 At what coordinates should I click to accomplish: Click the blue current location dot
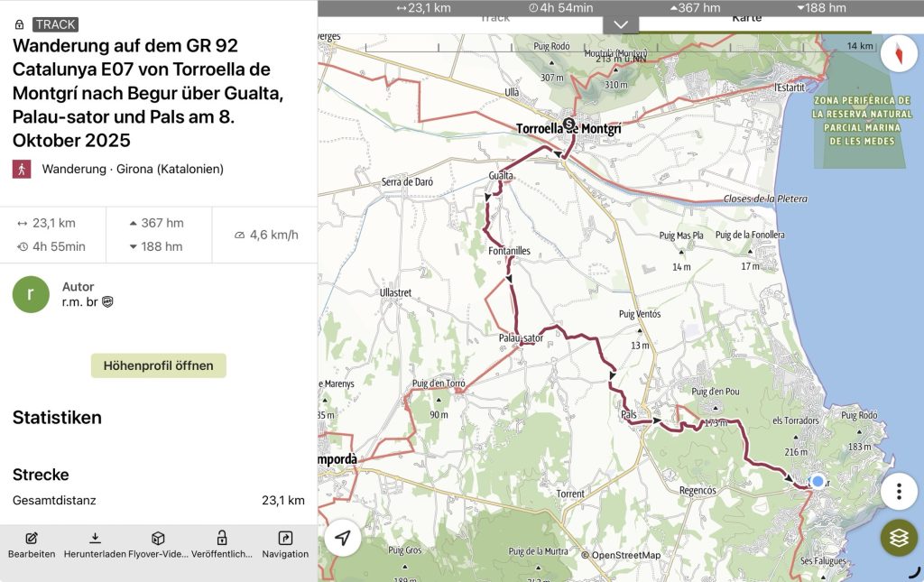(818, 482)
